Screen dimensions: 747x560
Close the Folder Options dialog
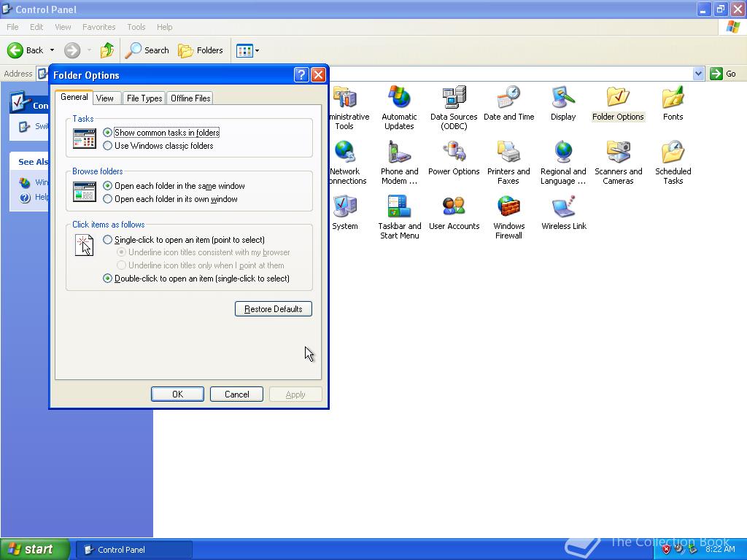pos(318,75)
